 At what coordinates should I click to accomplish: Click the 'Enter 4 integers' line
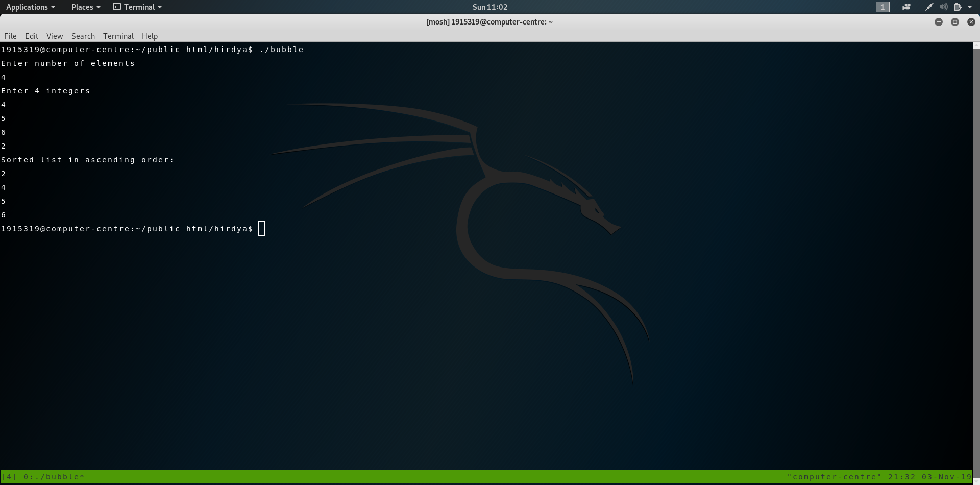[x=45, y=91]
